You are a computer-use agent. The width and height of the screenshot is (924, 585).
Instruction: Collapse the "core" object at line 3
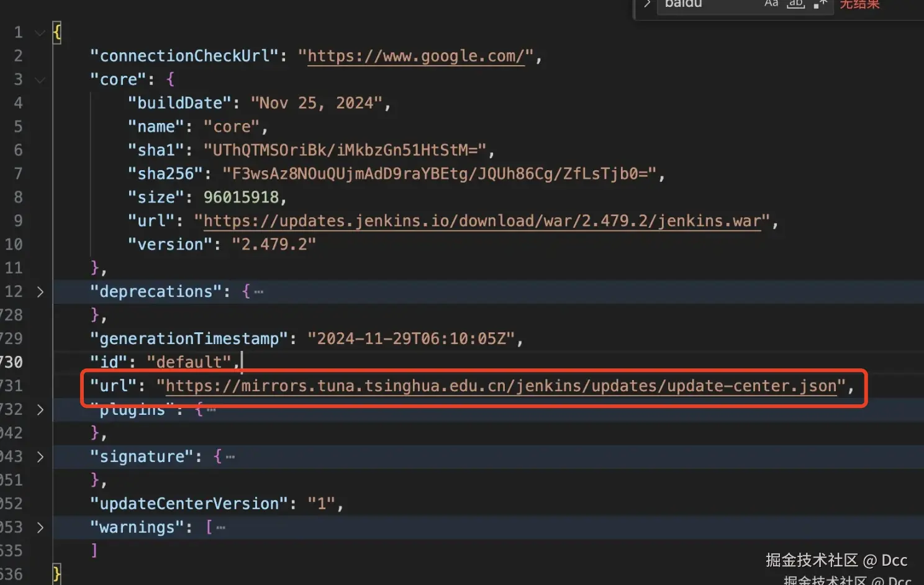pos(40,79)
